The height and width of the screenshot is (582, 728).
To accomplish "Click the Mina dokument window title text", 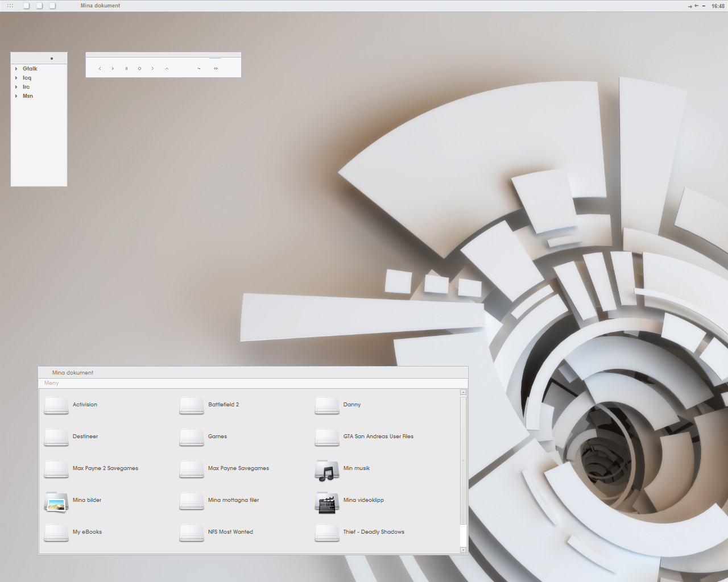I will (x=73, y=373).
